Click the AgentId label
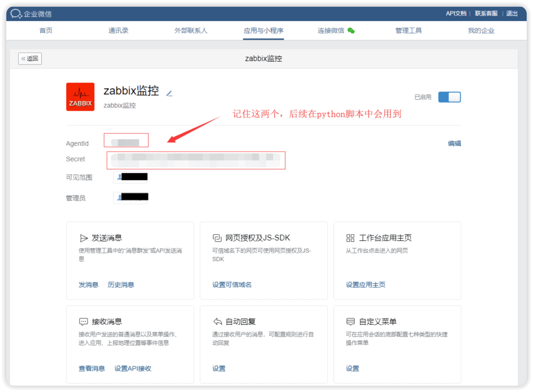Viewport: 533px width, 392px height. [77, 144]
